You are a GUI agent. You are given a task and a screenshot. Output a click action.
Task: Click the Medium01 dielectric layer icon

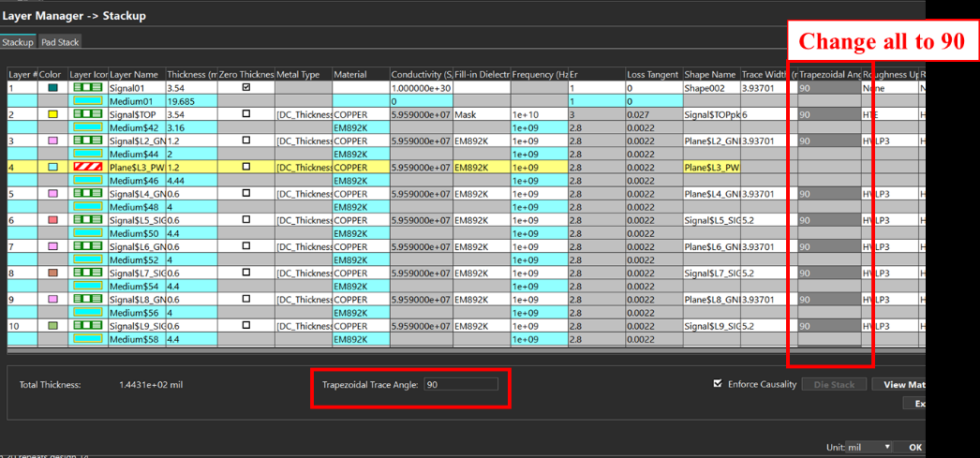pyautogui.click(x=88, y=100)
